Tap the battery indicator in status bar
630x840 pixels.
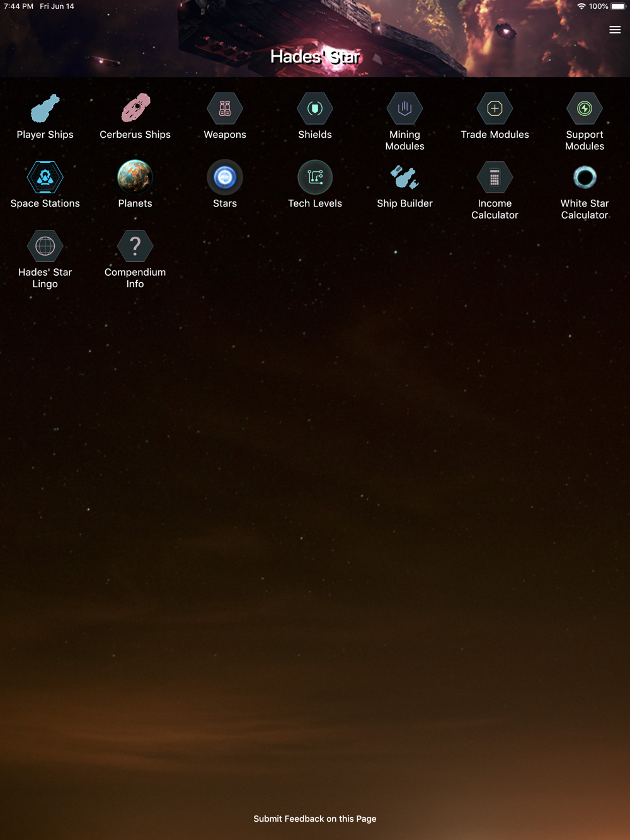(618, 6)
